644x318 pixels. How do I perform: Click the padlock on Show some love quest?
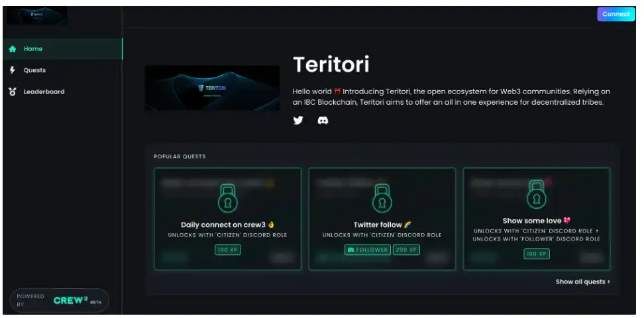pos(537,194)
